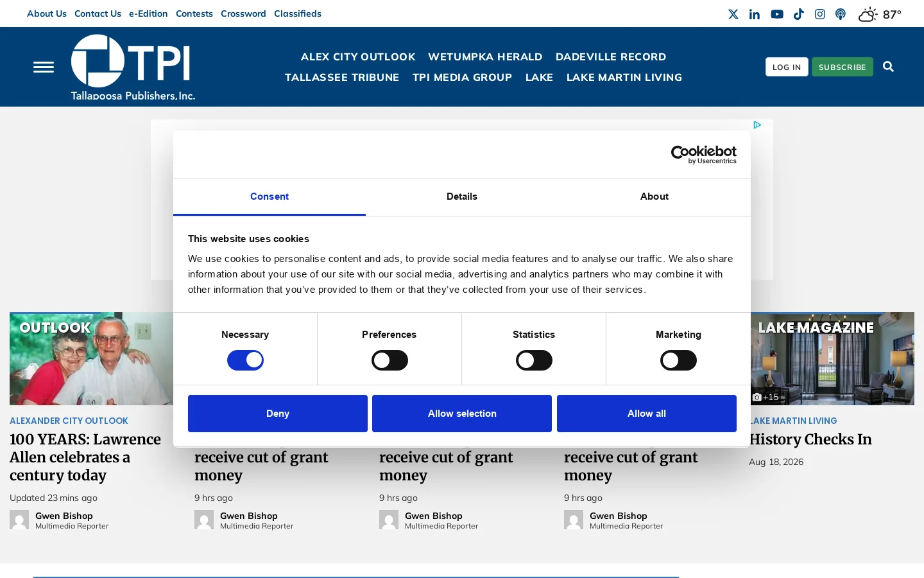
Task: Toggle the Necessary cookies switch
Action: click(x=245, y=360)
